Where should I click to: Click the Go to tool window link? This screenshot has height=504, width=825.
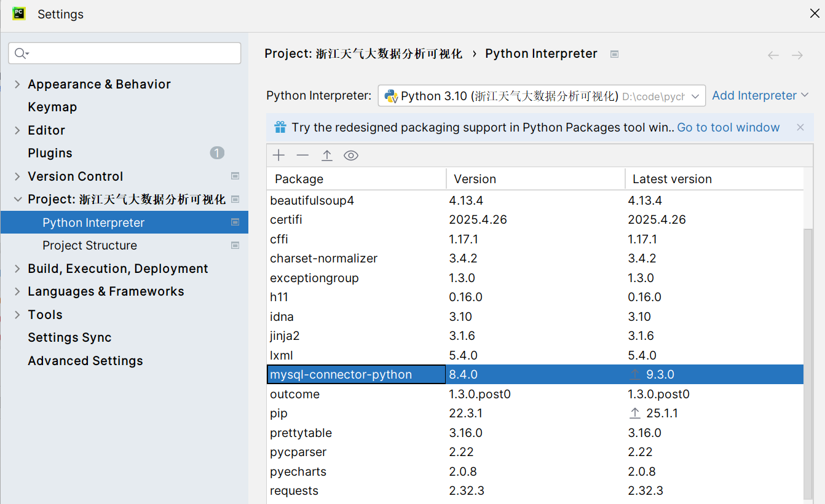pyautogui.click(x=728, y=127)
